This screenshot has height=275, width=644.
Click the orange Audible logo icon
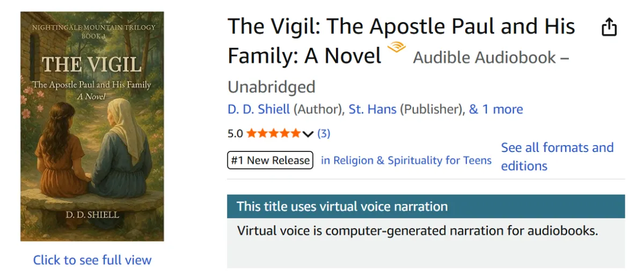397,47
